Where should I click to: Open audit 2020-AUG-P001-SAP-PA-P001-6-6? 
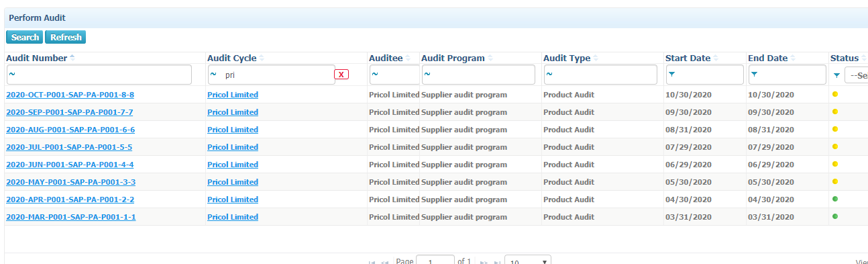click(x=70, y=130)
